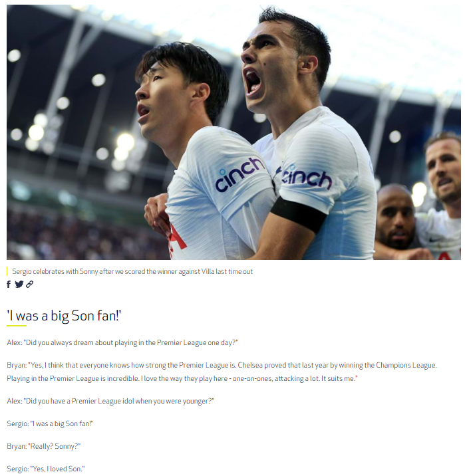Image resolution: width=465 pixels, height=476 pixels.
Task: Click the bearded player at photo's right edge
Action: [444, 170]
